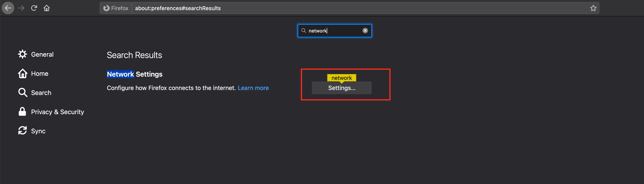Open General via the gear icon

(x=23, y=54)
